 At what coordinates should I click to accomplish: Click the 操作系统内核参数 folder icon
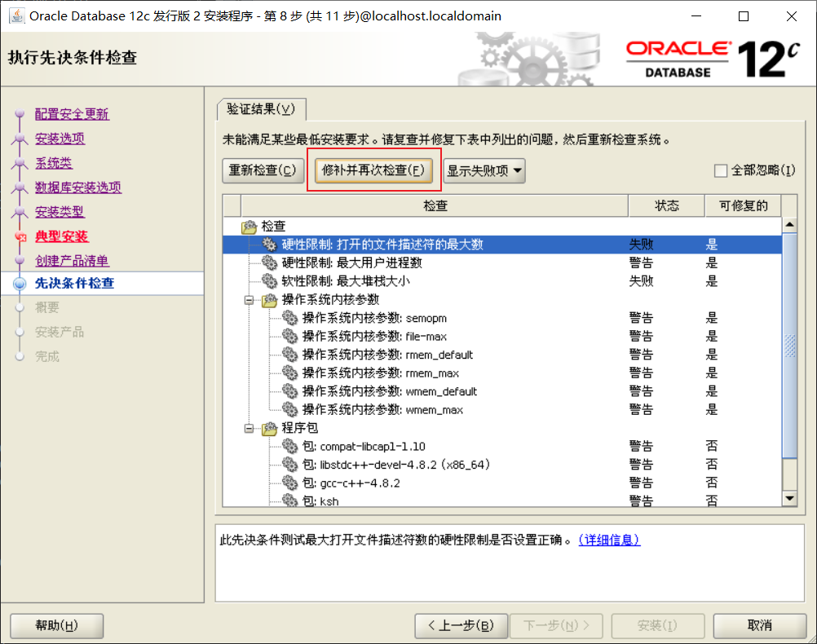(269, 300)
